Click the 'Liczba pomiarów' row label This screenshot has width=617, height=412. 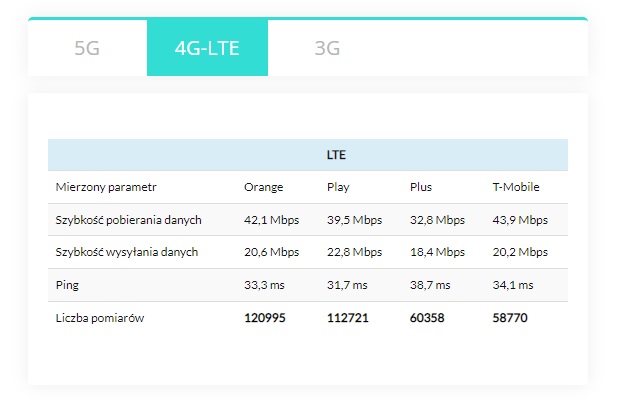click(x=100, y=318)
